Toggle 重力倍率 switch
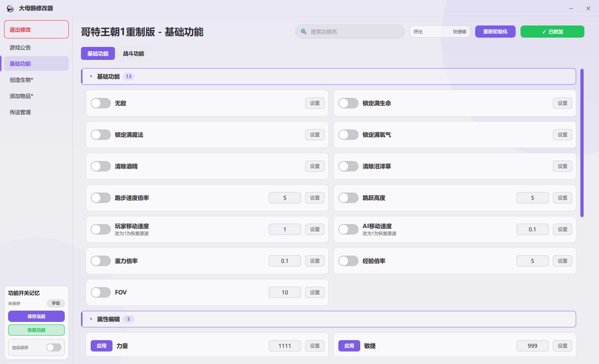The height and width of the screenshot is (364, 599). coord(101,261)
